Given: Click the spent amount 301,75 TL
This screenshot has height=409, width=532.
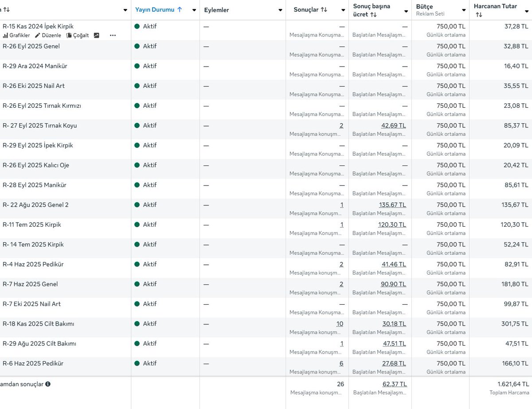Looking at the screenshot, I should tap(515, 324).
